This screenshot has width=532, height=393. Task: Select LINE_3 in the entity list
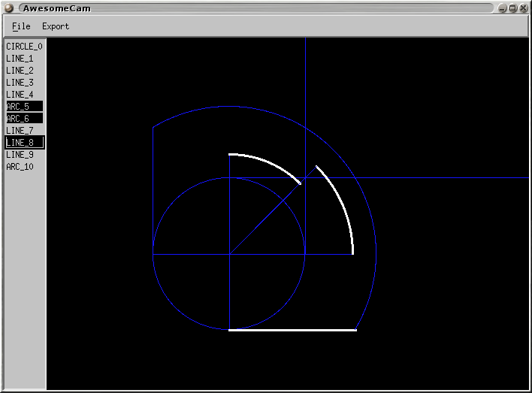[x=25, y=83]
